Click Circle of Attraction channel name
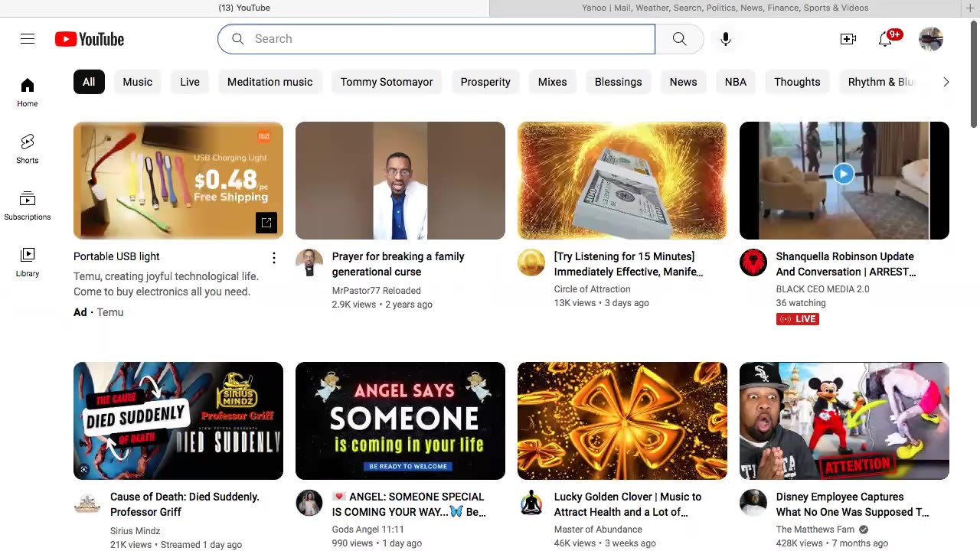 click(x=593, y=289)
